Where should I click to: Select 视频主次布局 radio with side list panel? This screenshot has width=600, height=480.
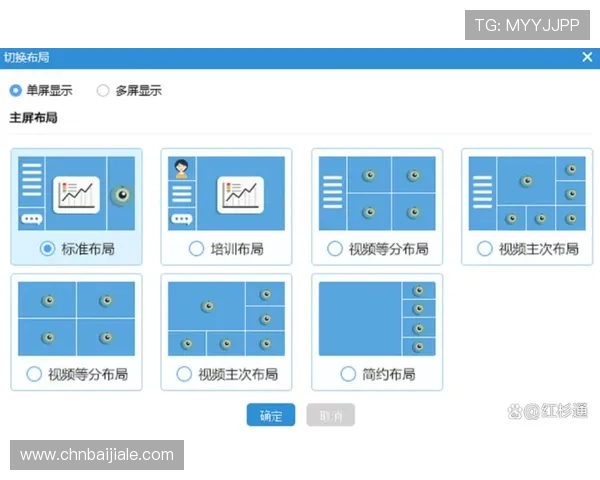tap(485, 249)
